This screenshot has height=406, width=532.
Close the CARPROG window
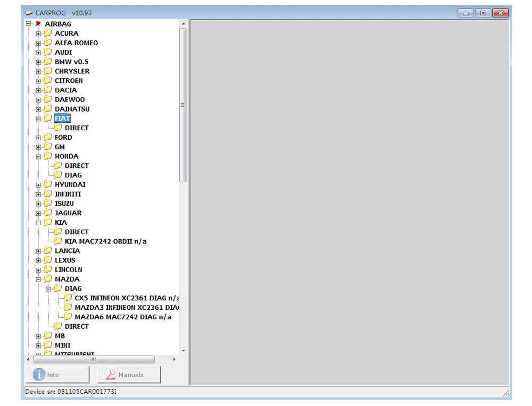[x=501, y=13]
